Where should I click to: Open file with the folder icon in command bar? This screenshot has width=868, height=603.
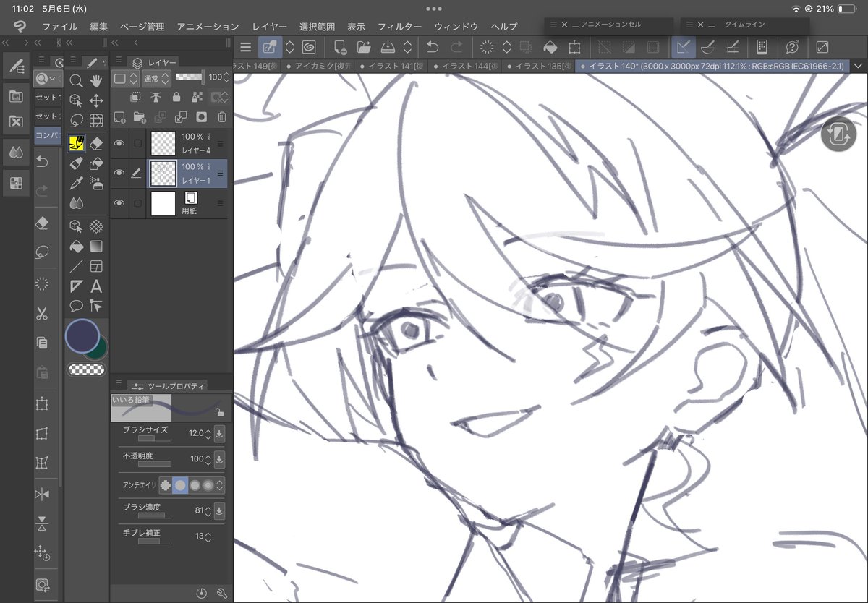click(364, 48)
